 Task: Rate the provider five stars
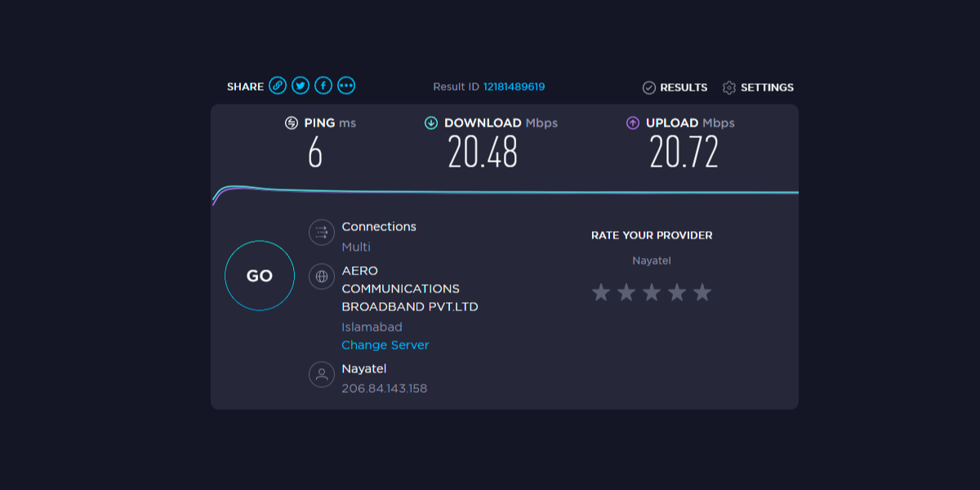coord(702,292)
